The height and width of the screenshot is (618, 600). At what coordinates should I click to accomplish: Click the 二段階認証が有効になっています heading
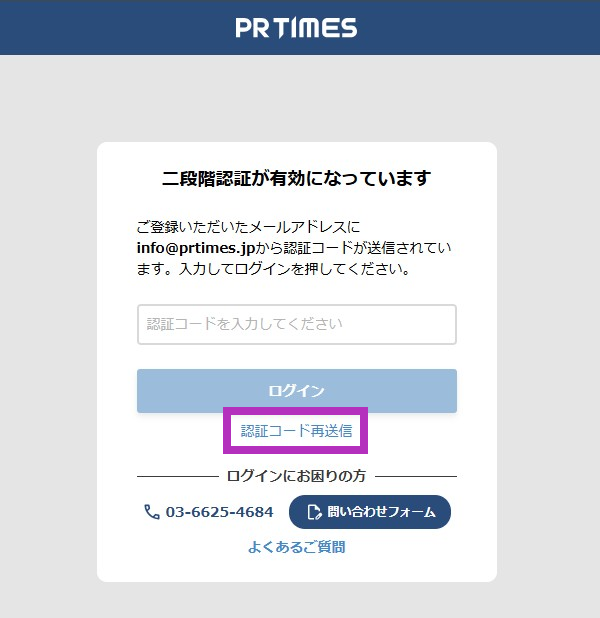pos(296,179)
